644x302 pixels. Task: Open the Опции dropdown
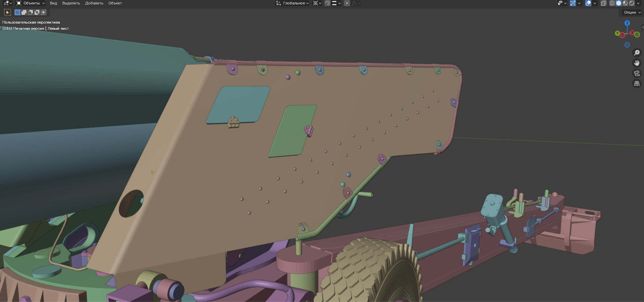point(632,12)
